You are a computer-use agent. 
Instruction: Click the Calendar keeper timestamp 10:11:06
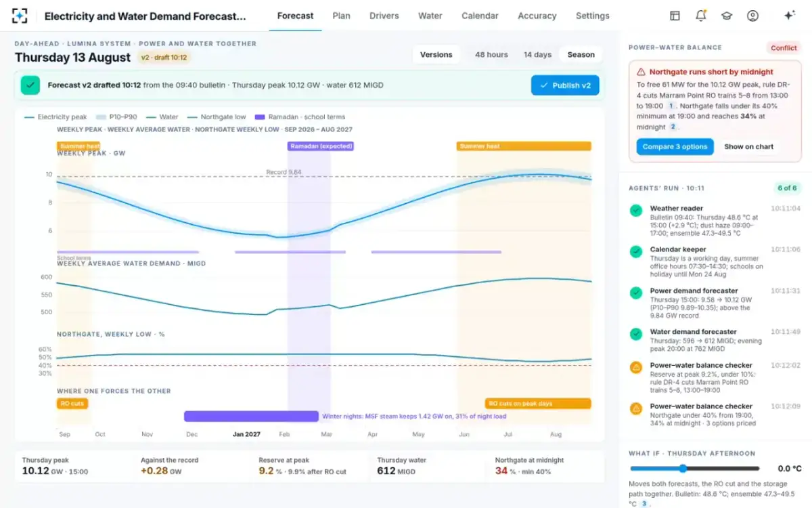786,249
